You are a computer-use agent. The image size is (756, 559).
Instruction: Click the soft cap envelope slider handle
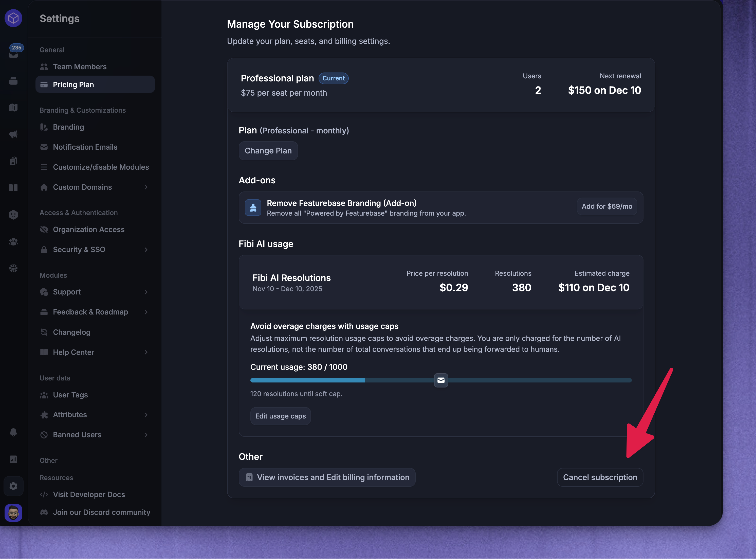(441, 380)
